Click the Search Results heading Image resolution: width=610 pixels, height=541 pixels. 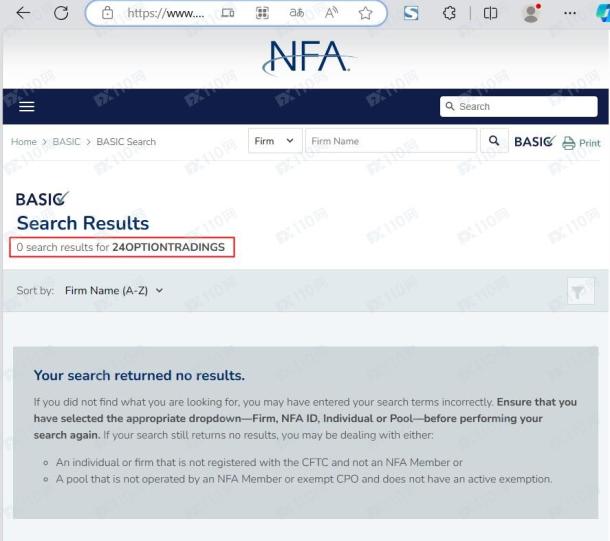83,223
